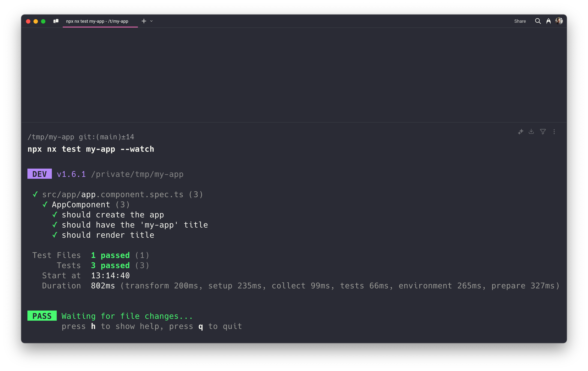Screen dimensions: 588x371
Task: Open Warp AI from the title bar
Action: coord(548,21)
